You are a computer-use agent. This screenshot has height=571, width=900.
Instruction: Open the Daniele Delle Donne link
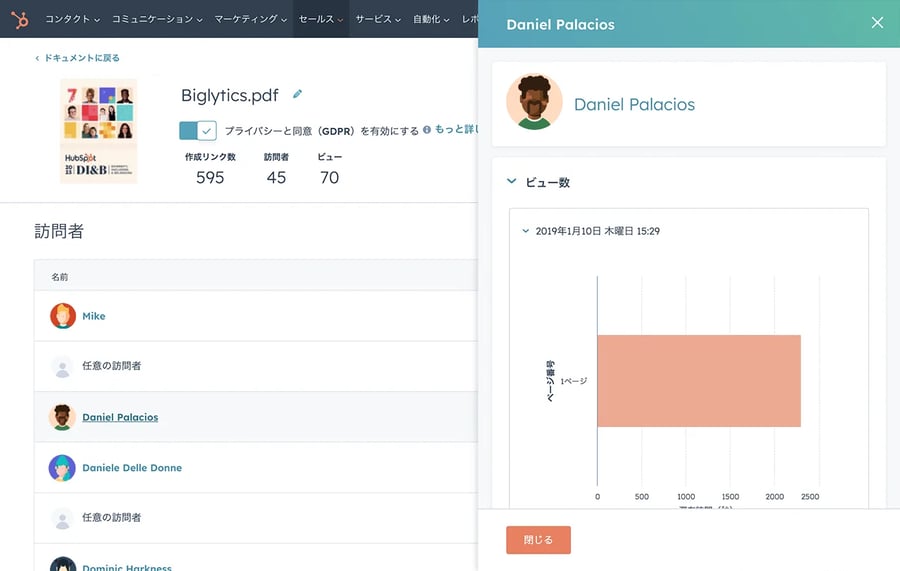pos(132,468)
